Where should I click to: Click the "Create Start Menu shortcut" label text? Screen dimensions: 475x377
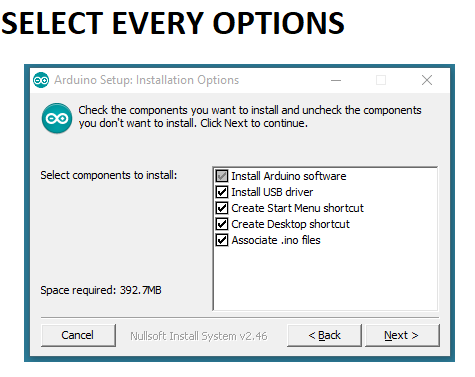tap(297, 208)
